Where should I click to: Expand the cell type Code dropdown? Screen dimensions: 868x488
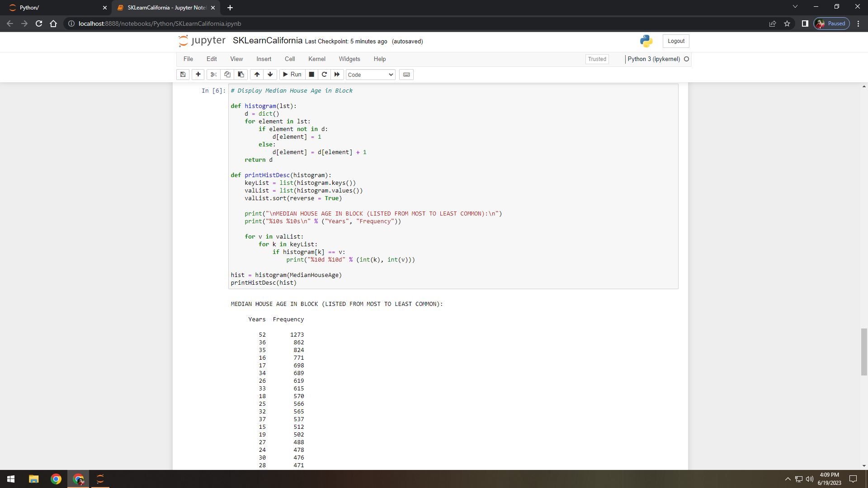click(370, 75)
